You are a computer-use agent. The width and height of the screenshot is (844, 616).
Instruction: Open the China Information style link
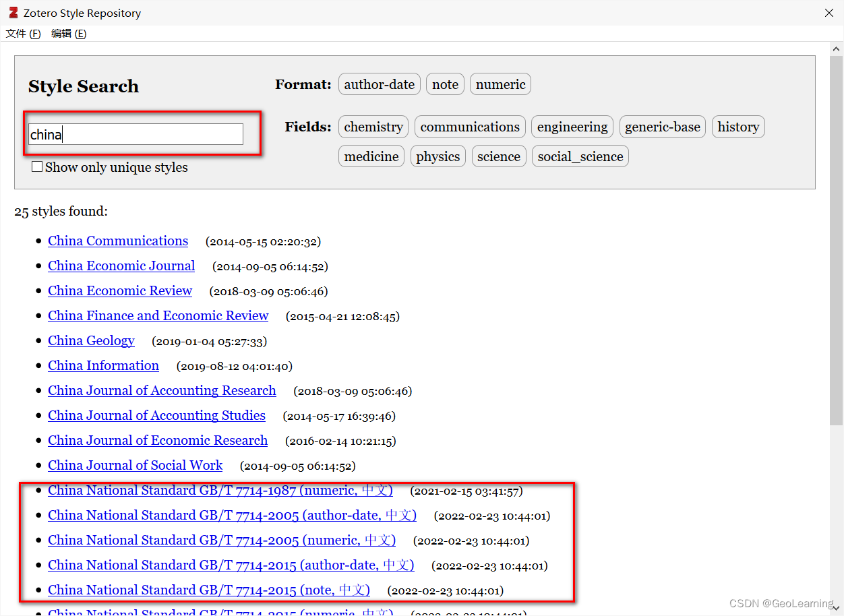click(103, 365)
